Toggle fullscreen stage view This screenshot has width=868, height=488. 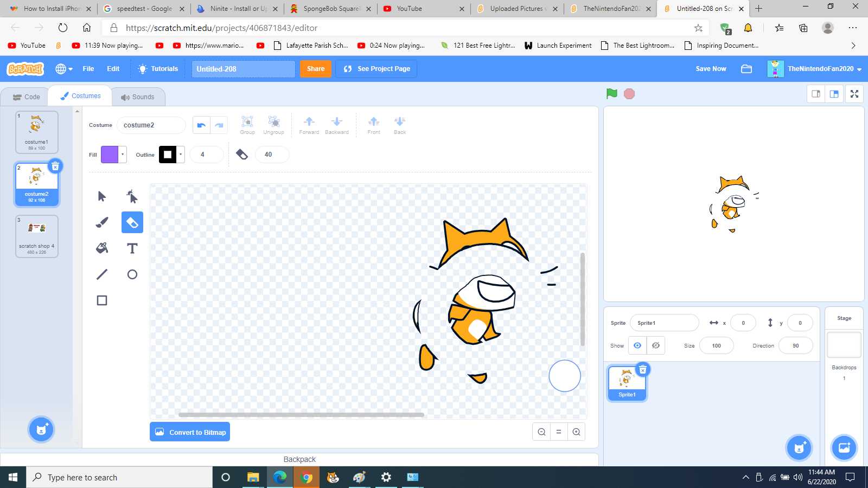tap(854, 93)
